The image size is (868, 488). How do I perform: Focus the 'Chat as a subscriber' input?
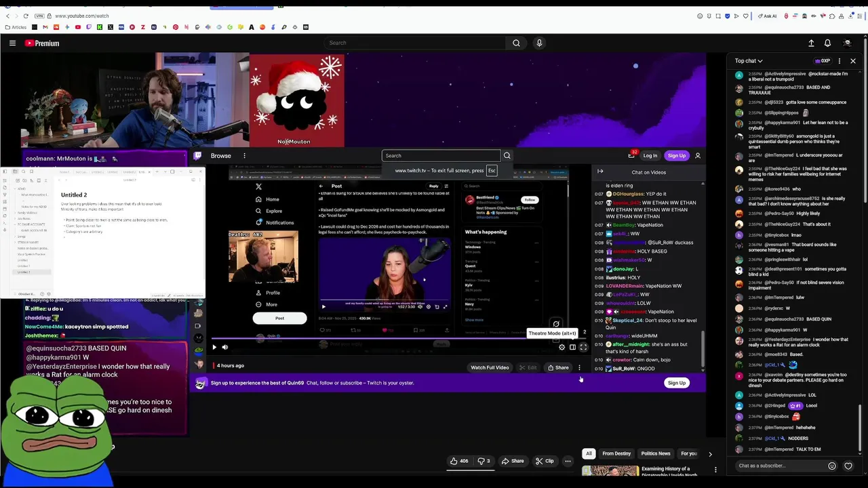[x=779, y=466]
